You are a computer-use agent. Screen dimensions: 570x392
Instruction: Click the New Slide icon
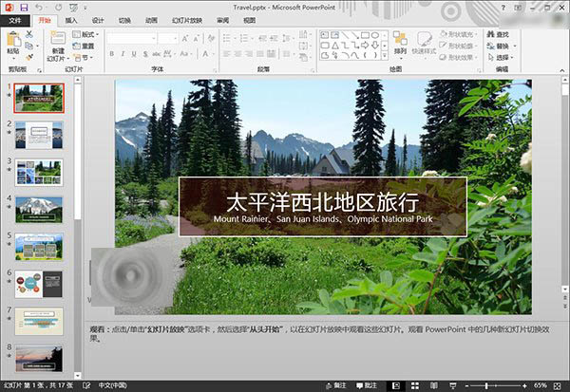point(58,38)
